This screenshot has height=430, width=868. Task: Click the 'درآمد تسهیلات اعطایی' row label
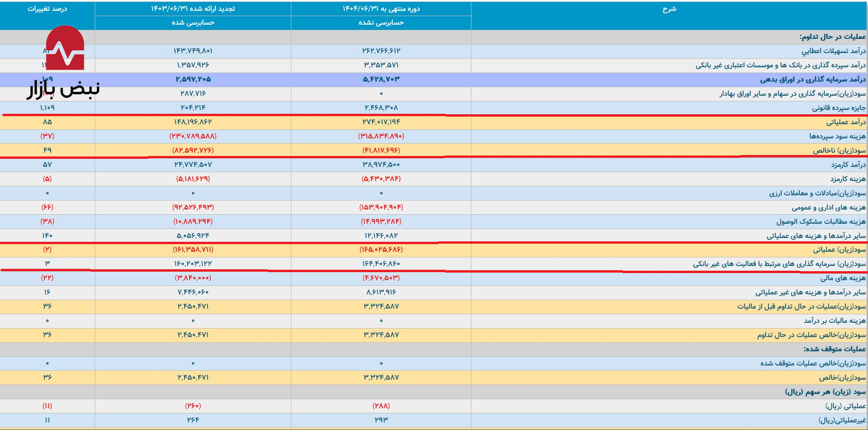(x=833, y=51)
